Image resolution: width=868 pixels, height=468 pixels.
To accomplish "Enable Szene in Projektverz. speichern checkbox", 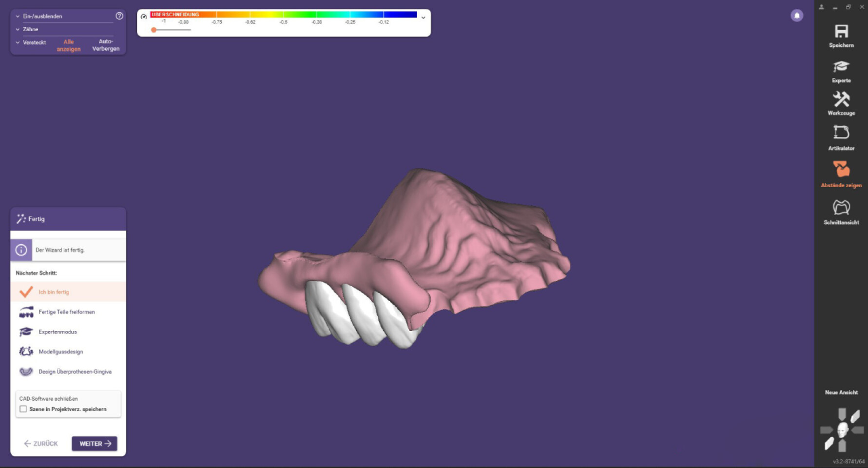I will 23,409.
